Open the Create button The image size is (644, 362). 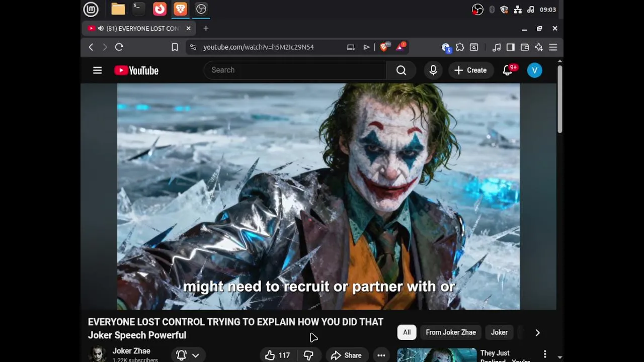pyautogui.click(x=470, y=70)
